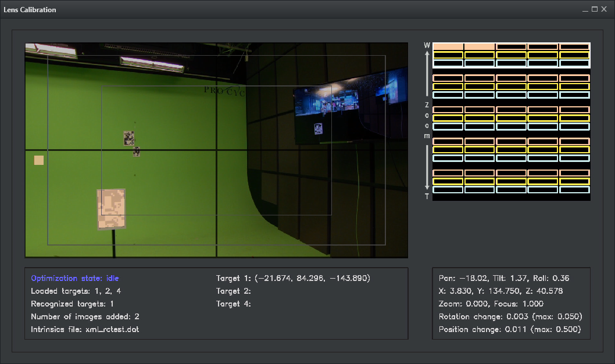The image size is (615, 364).
Task: Select the top-right orange-outlined cell in the zoom grid
Action: [574, 46]
